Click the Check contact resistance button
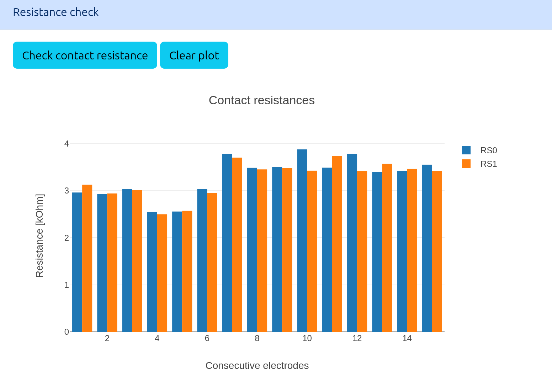 [x=85, y=55]
